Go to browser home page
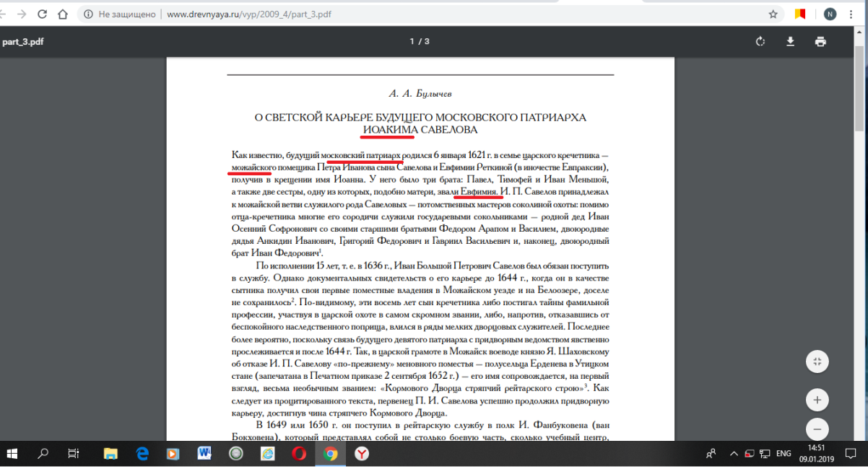Screen dimensions: 868x469 click(63, 14)
